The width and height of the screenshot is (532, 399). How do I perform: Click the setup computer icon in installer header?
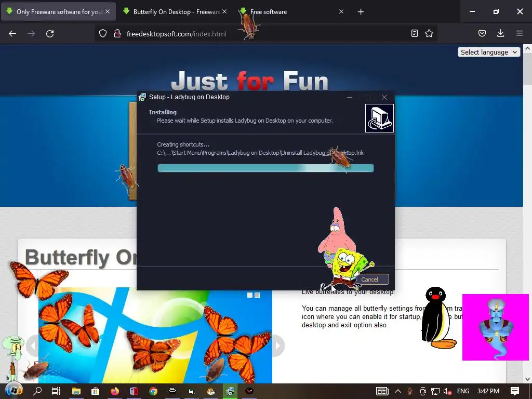(x=379, y=118)
